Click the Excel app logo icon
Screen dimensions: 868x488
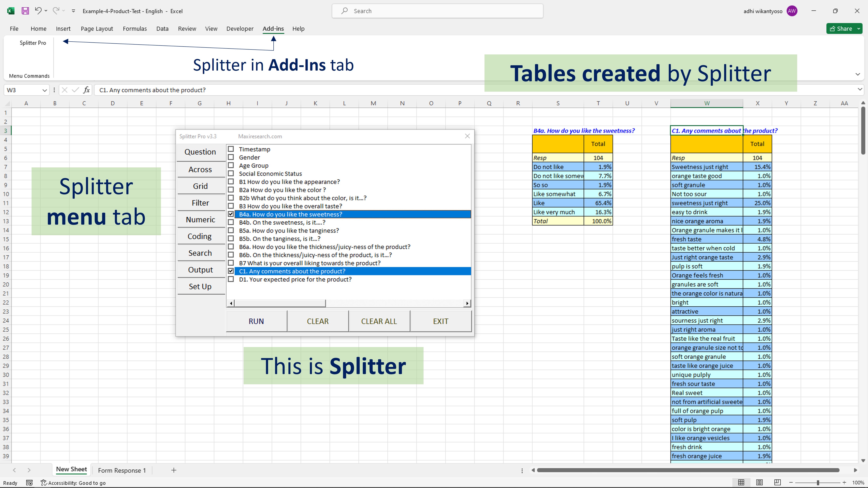11,11
